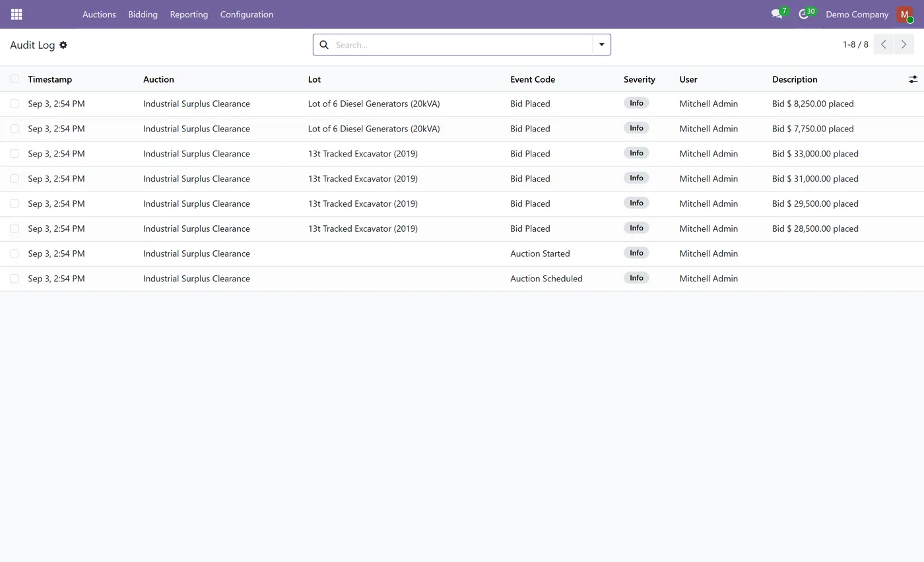Viewport: 924px width, 562px height.
Task: Open the Mitchell Admin user avatar menu
Action: [904, 14]
